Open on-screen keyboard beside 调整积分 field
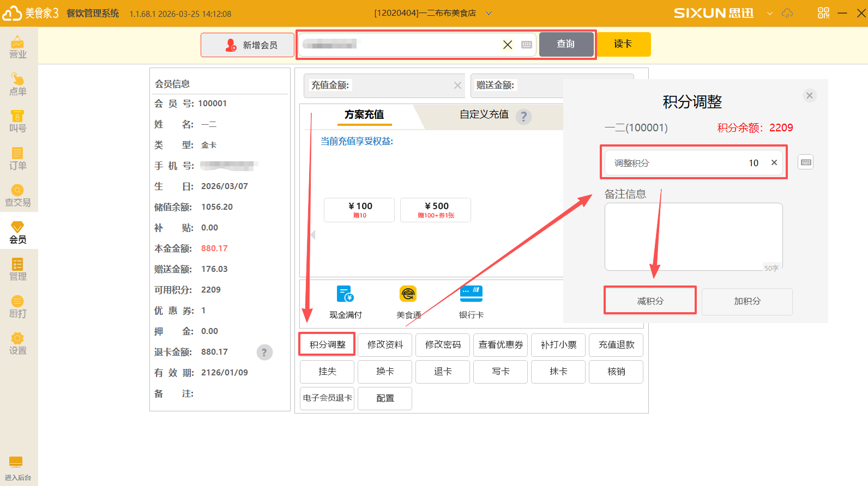The height and width of the screenshot is (486, 868). click(x=805, y=162)
